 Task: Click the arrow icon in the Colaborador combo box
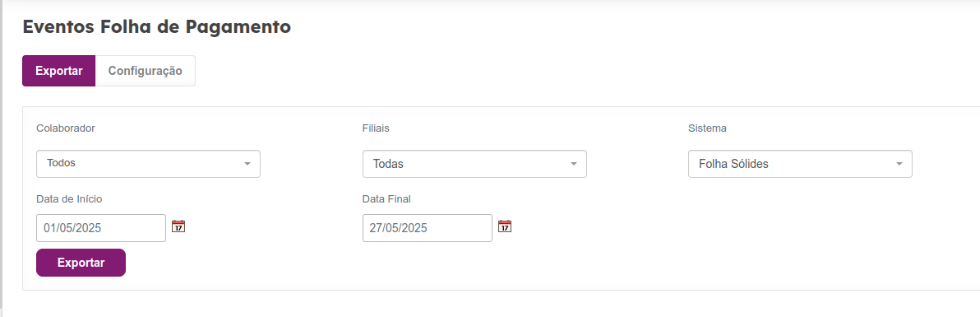click(x=247, y=164)
